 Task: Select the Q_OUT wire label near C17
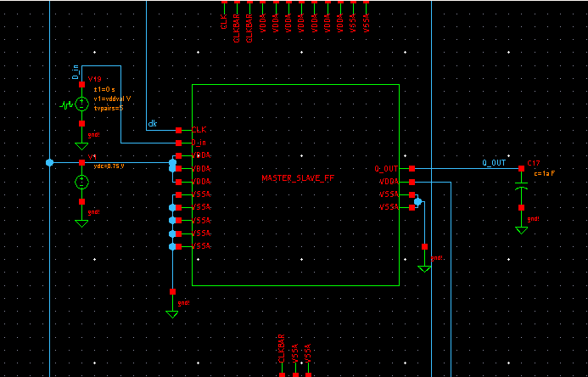pos(494,163)
